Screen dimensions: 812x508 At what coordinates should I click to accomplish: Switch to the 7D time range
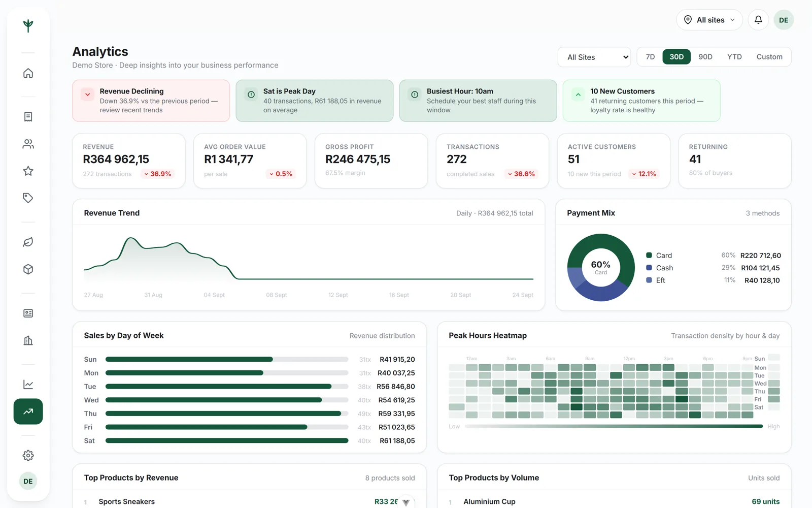click(650, 57)
